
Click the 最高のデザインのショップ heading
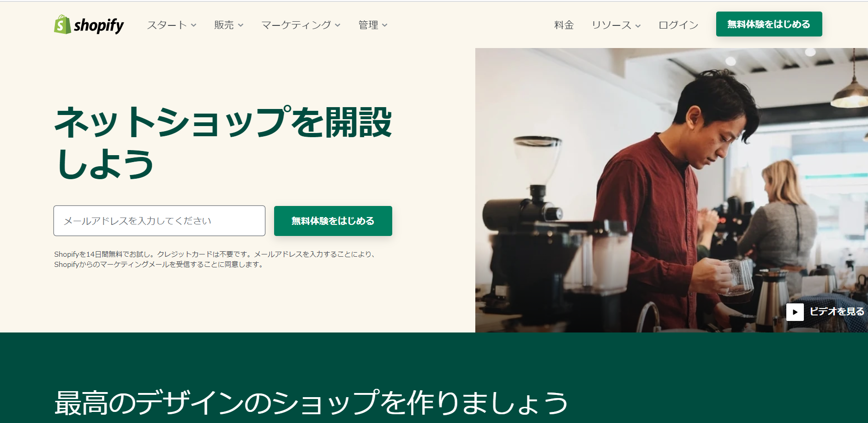coord(311,403)
